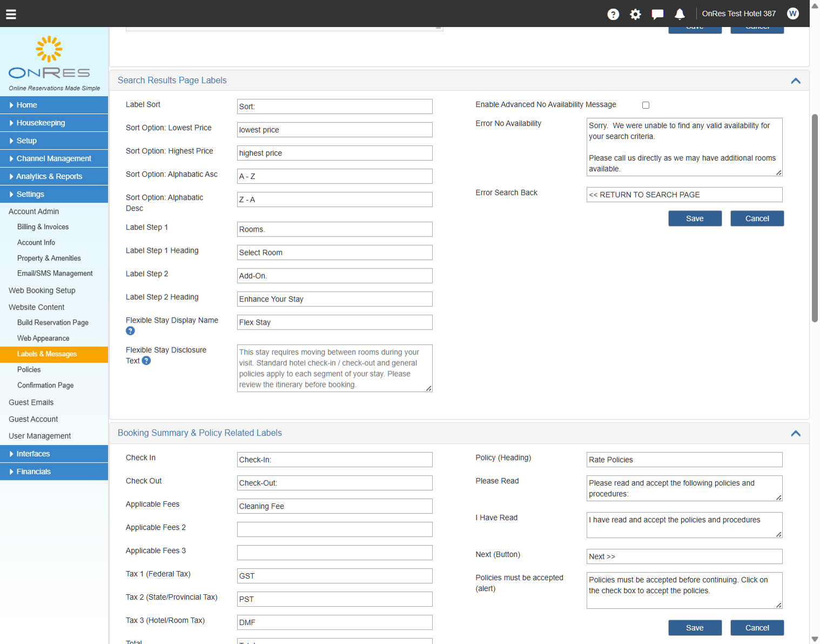Click the Applicable Fees 2 empty field
This screenshot has width=820, height=644.
(x=335, y=529)
